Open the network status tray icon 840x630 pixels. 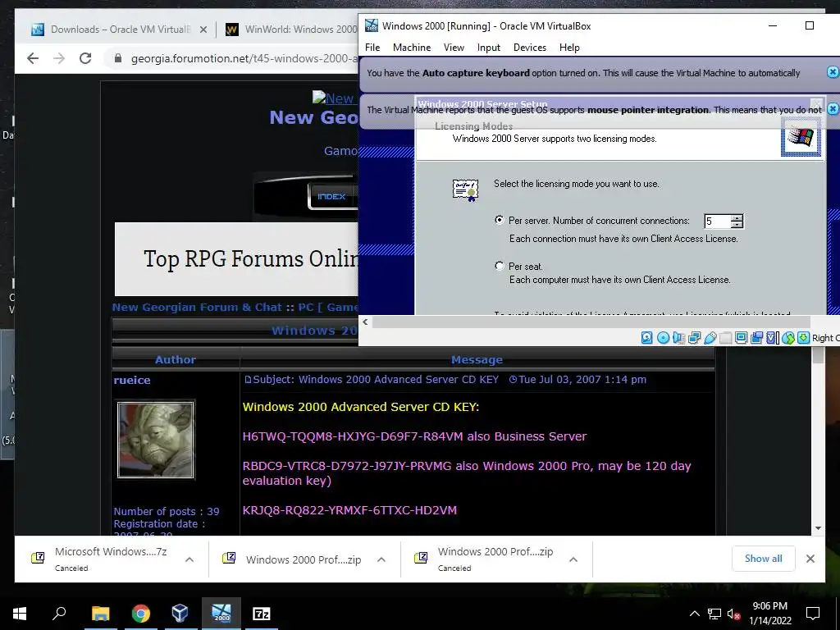(x=714, y=614)
